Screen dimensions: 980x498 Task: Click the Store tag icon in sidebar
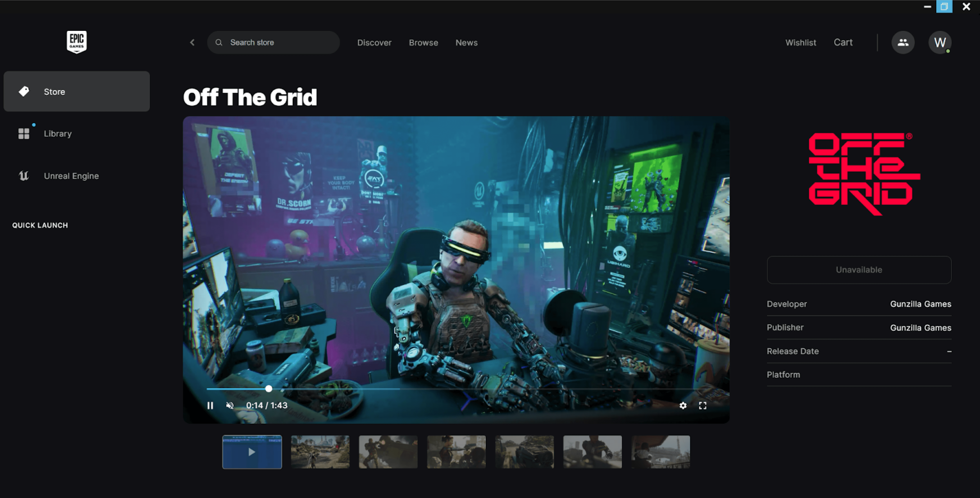click(x=24, y=91)
